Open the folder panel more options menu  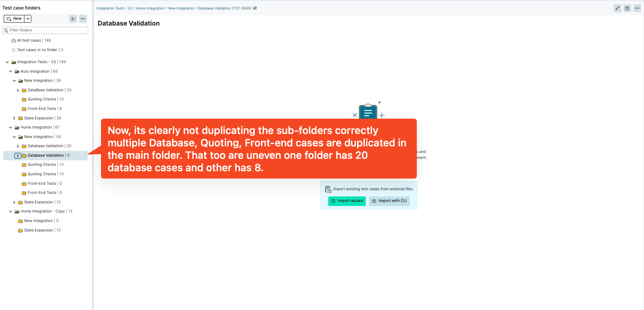[x=83, y=19]
